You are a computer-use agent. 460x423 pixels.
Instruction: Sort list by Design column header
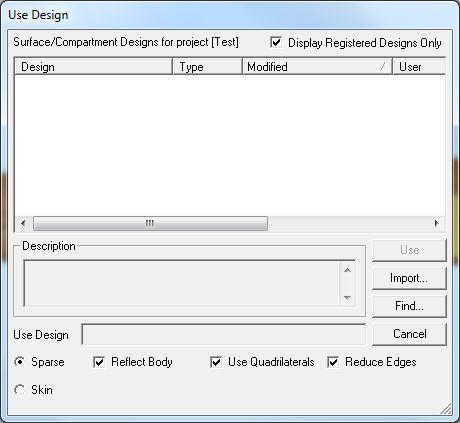93,66
